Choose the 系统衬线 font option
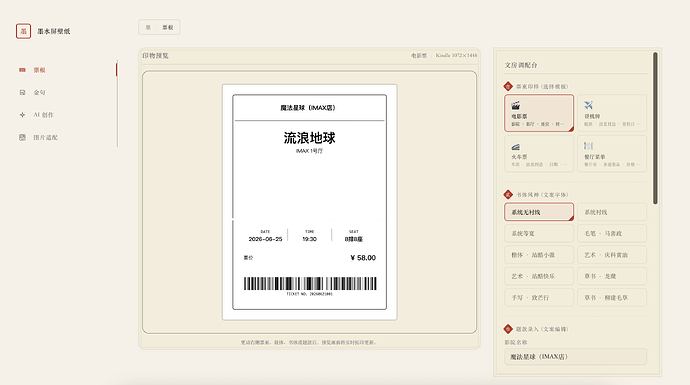Screen dimensions: 690x385 612,212
